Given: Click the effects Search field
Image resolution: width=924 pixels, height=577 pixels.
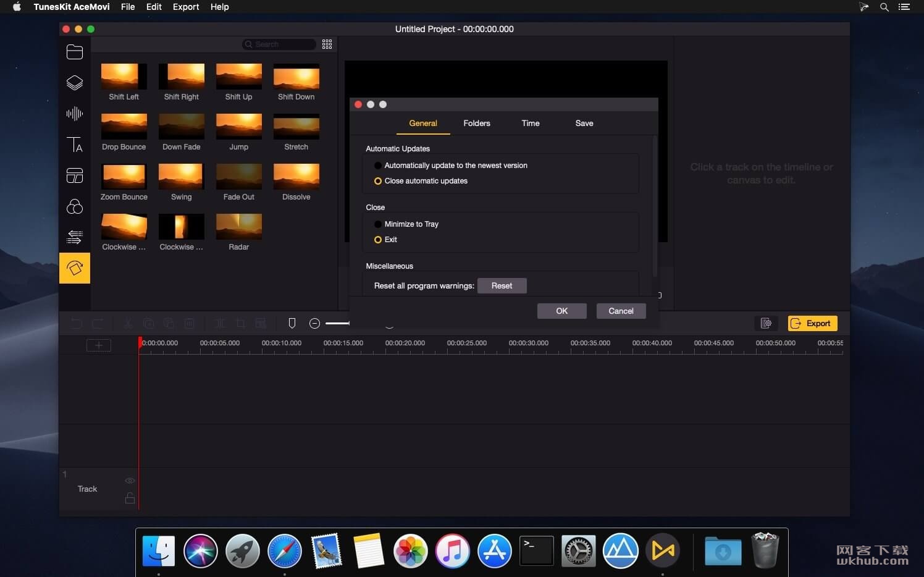Looking at the screenshot, I should tap(279, 44).
